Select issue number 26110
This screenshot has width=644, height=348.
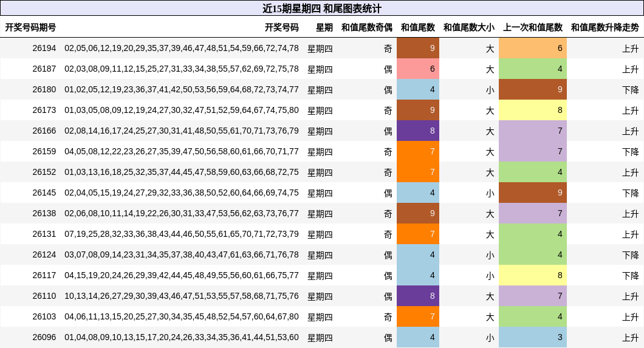[x=44, y=296]
